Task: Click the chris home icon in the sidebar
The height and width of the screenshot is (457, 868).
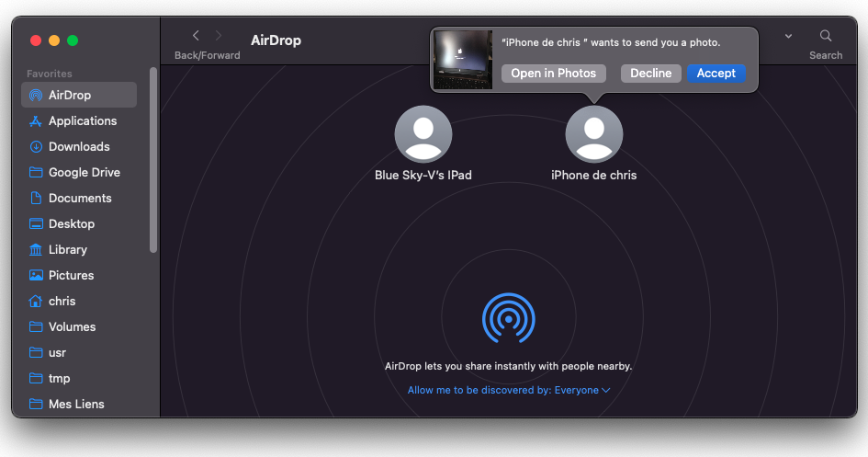Action: pyautogui.click(x=36, y=302)
